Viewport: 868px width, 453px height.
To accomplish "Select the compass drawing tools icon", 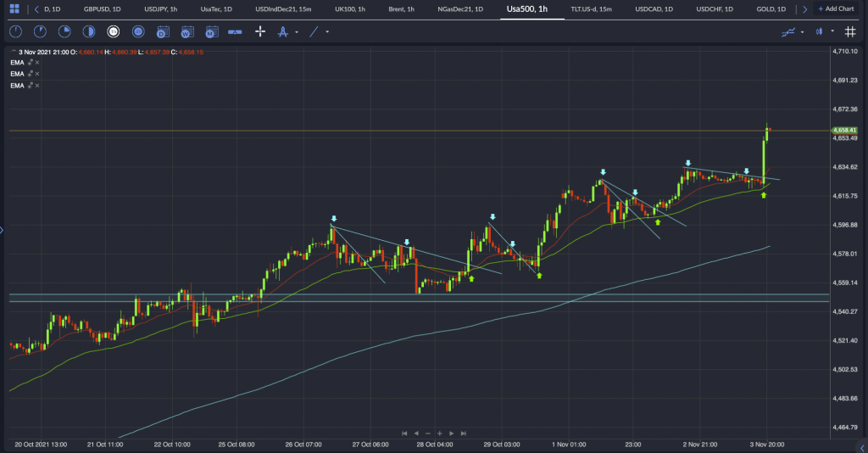I will [x=283, y=32].
